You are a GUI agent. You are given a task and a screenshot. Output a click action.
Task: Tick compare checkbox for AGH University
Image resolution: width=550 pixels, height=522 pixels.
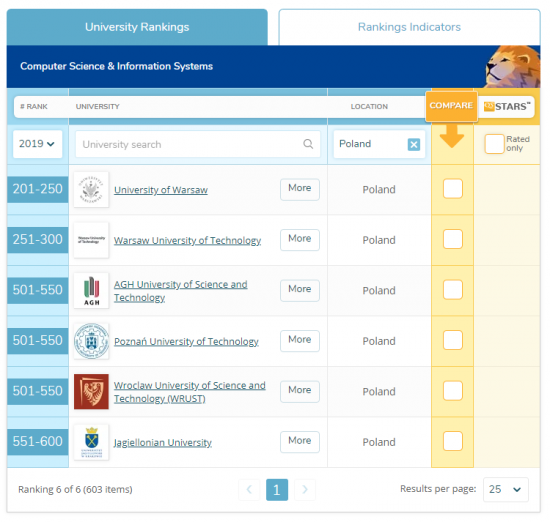coord(452,290)
